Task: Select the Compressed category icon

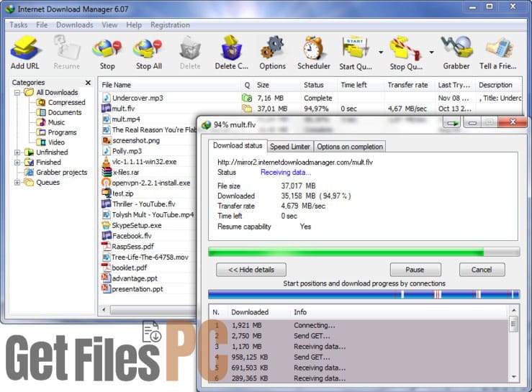Action: click(x=41, y=102)
